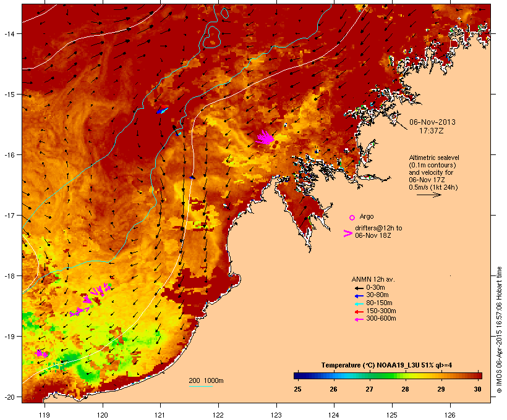Screen dimensions: 507x420
Task: Click the 'Argo' legend label
Action: (367, 216)
